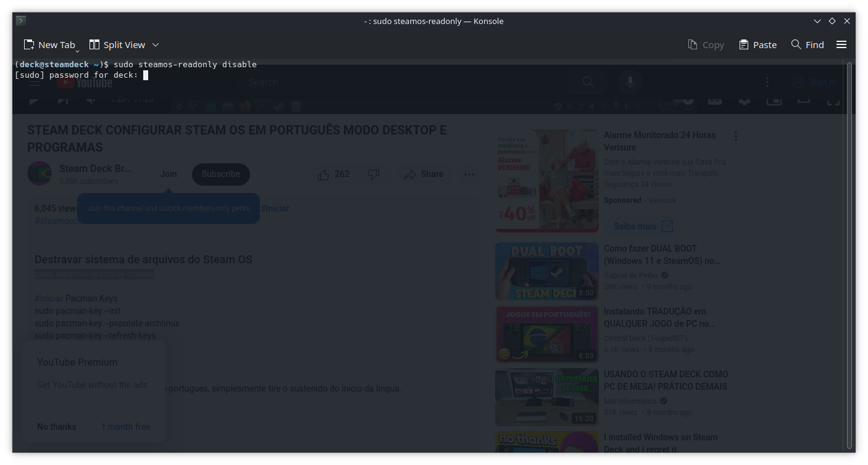Open the YouTube guide hamburger menu
The height and width of the screenshot is (465, 868).
coord(35,82)
